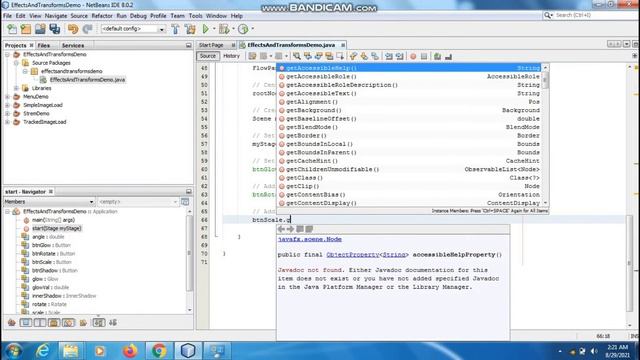Open Firefox from the taskbar

point(130,351)
